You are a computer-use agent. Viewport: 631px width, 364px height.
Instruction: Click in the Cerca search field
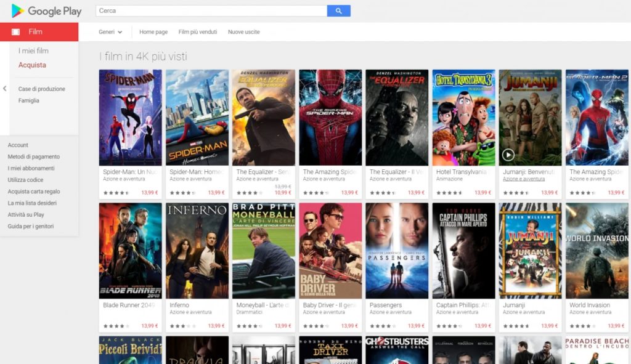(x=211, y=11)
